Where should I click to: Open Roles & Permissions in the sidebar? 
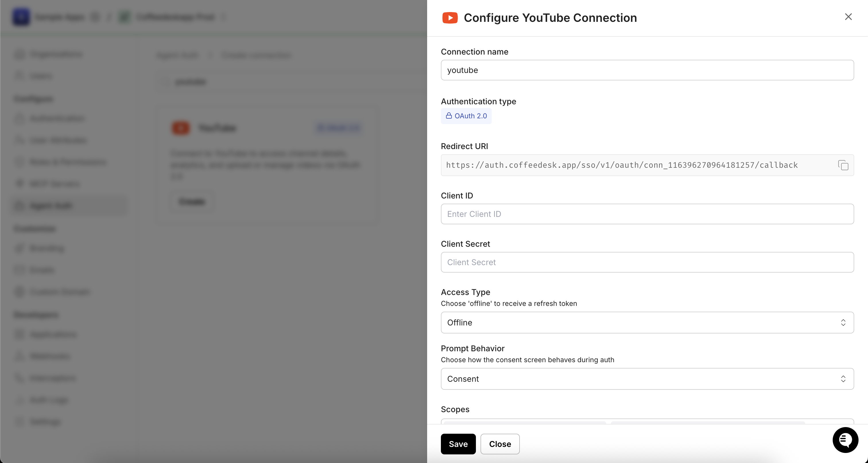[x=68, y=162]
